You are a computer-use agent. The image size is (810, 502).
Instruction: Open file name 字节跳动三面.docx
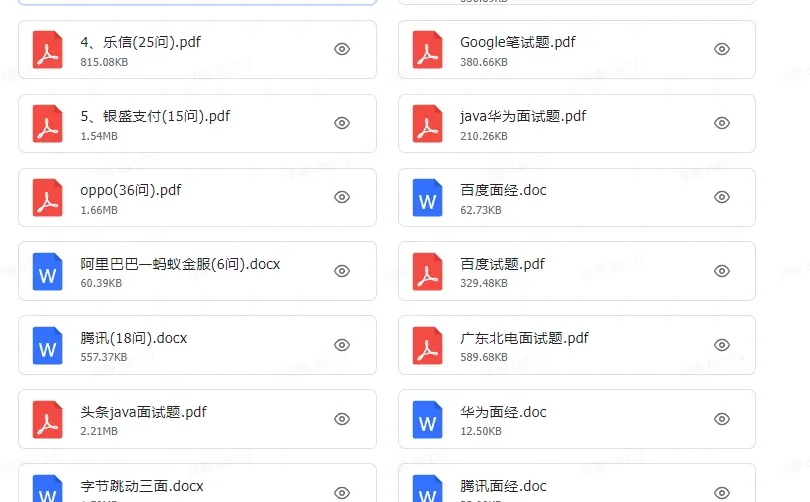142,486
